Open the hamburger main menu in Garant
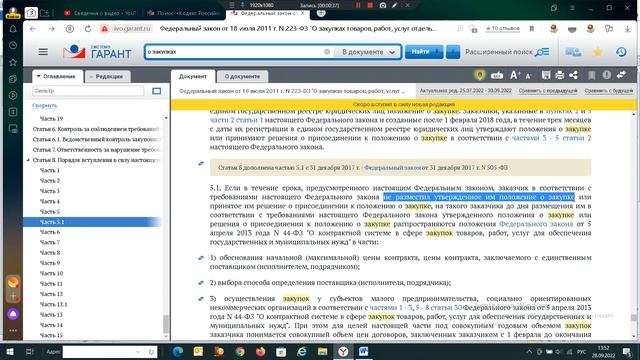The width and height of the screenshot is (640, 360). pos(43,52)
